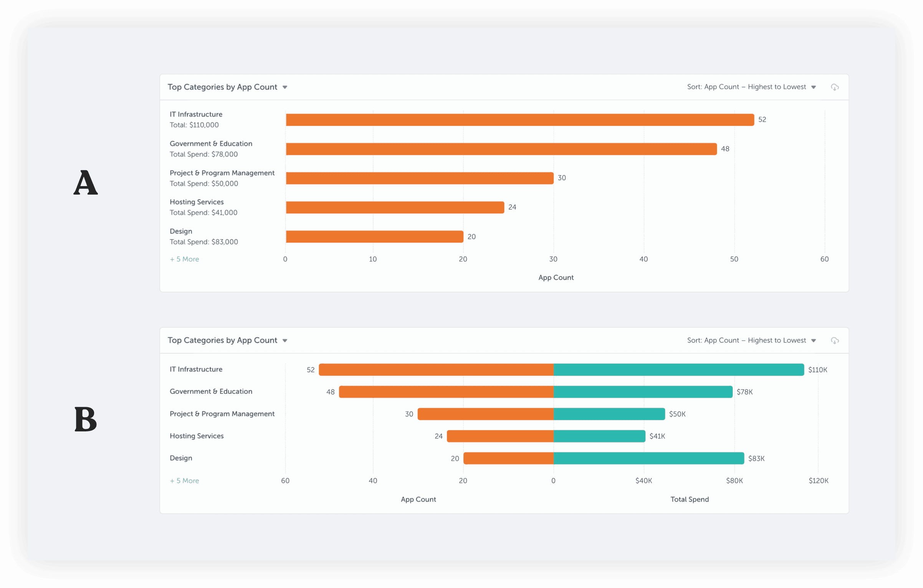Click Project & Program Management bar in chart A
Viewport: 923px width, 588px height.
click(x=420, y=178)
